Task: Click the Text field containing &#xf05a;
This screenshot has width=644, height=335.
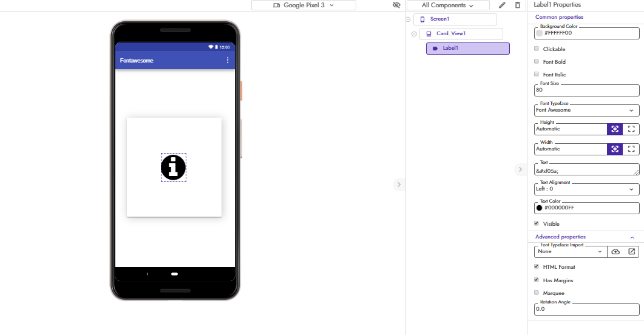Action: coord(586,169)
